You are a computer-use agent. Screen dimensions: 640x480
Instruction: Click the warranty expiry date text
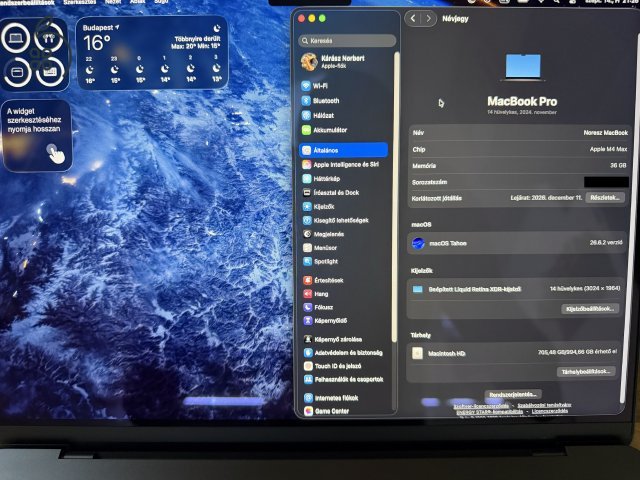click(546, 198)
